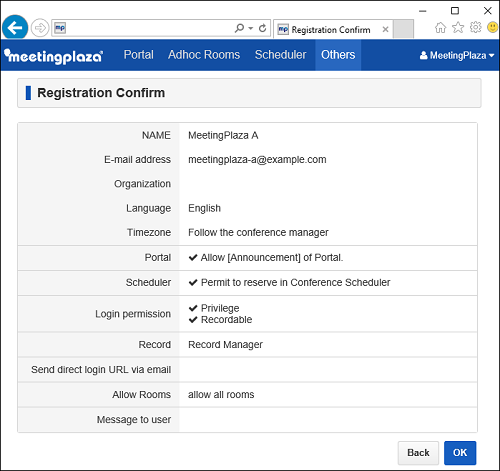Open the Portal menu
Viewport: 500px width, 471px height.
[x=139, y=55]
